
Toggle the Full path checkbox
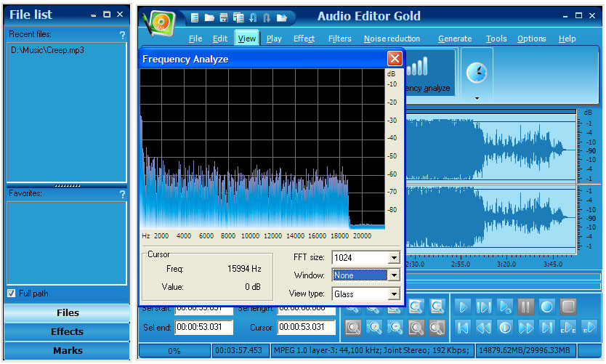pyautogui.click(x=11, y=294)
